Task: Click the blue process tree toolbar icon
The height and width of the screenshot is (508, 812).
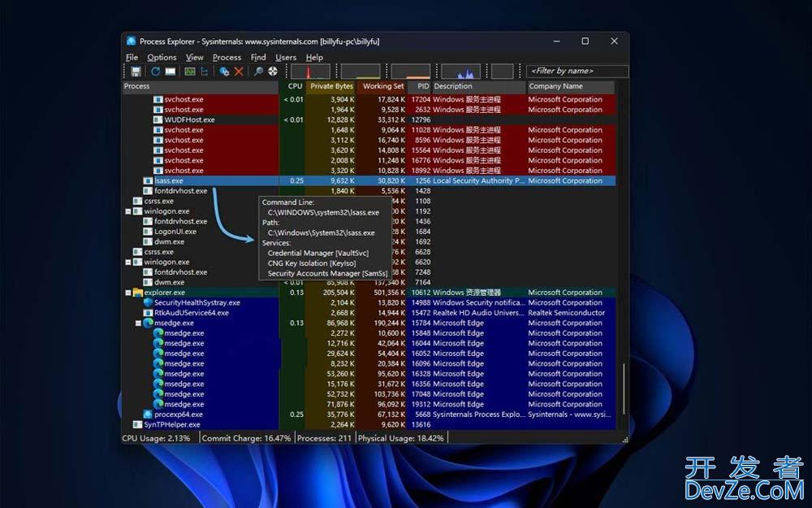Action: (204, 72)
